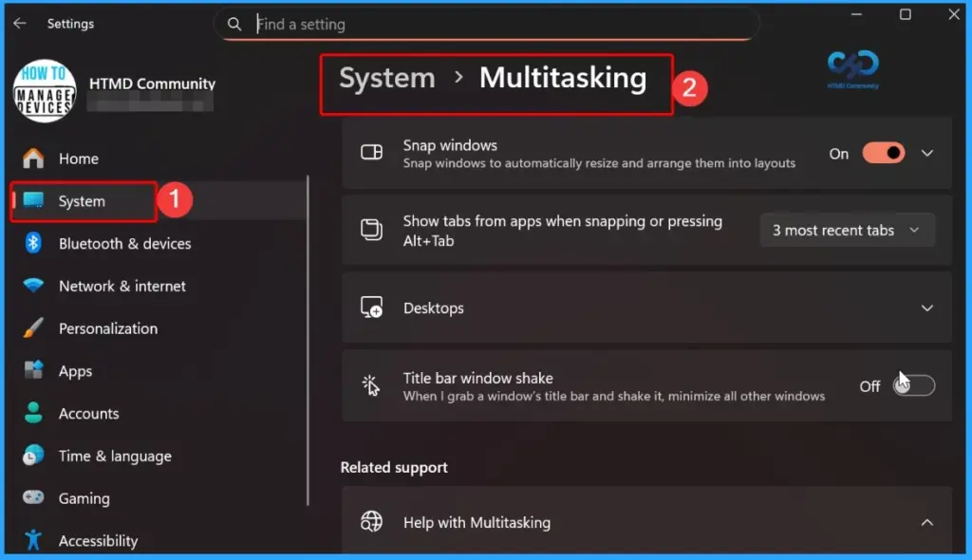Turn off the Snap windows toggle
Screen dimensions: 972x560
(x=884, y=153)
